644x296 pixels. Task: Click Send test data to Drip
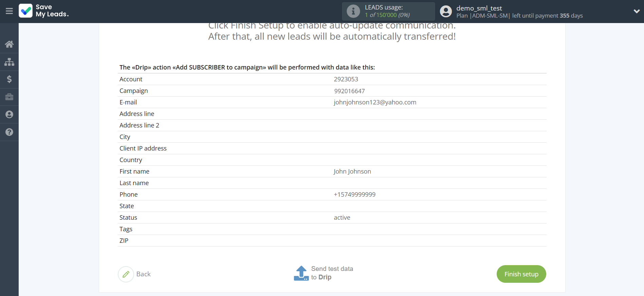pos(324,273)
